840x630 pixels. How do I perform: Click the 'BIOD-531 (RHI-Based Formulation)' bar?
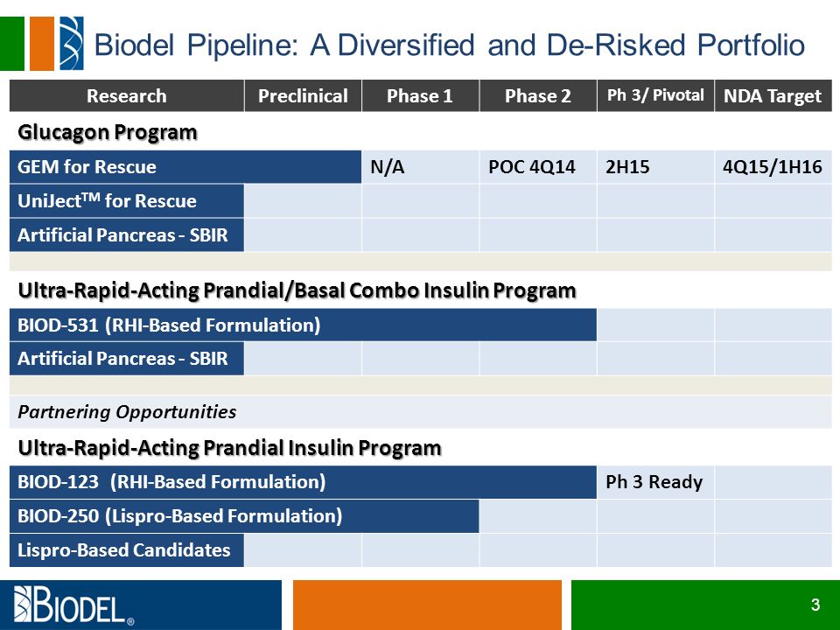click(303, 325)
